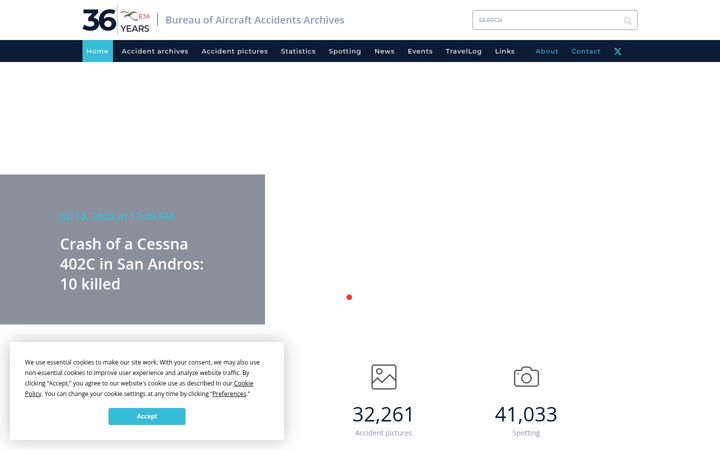
Task: Click the crash article date line
Action: coord(117,216)
